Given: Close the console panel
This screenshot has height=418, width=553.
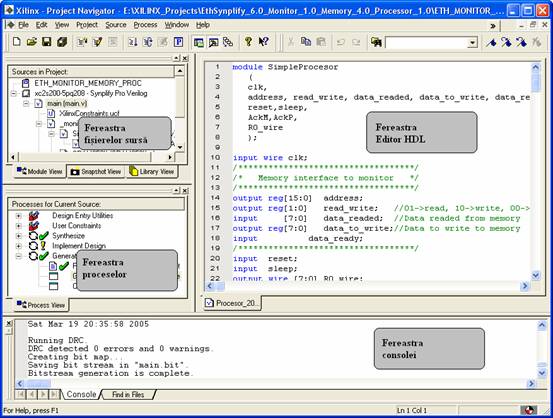Looking at the screenshot, I should pyautogui.click(x=9, y=323).
